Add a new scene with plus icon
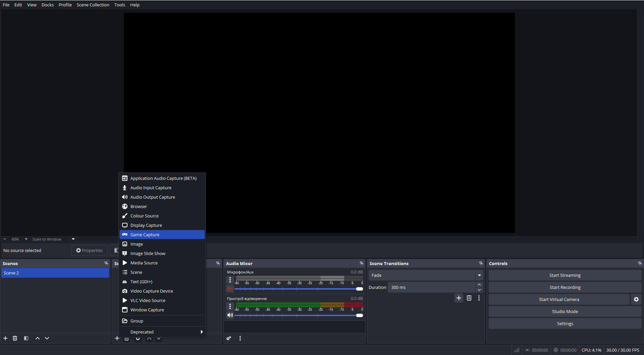This screenshot has width=644, height=355. pyautogui.click(x=5, y=338)
